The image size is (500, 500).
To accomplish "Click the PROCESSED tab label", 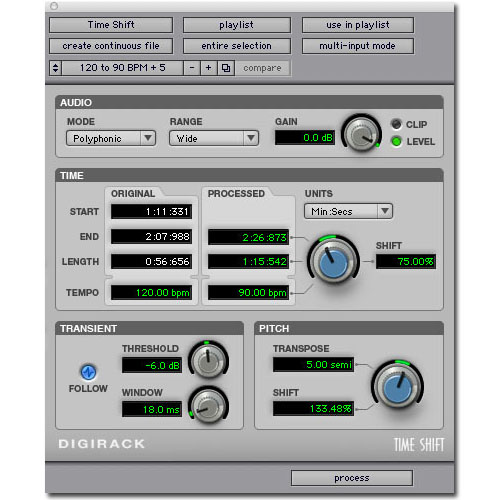I will (x=236, y=194).
